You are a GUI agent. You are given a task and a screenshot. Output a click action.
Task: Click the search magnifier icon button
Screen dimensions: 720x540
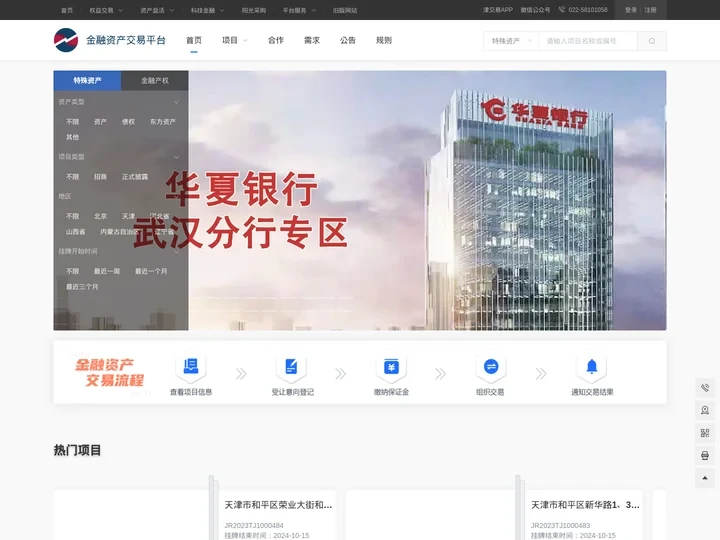coord(652,41)
